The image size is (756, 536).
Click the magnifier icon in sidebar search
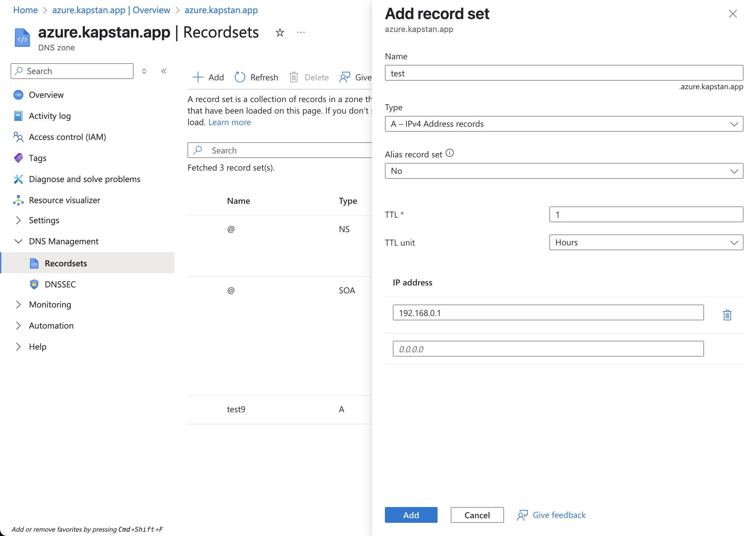pyautogui.click(x=19, y=71)
